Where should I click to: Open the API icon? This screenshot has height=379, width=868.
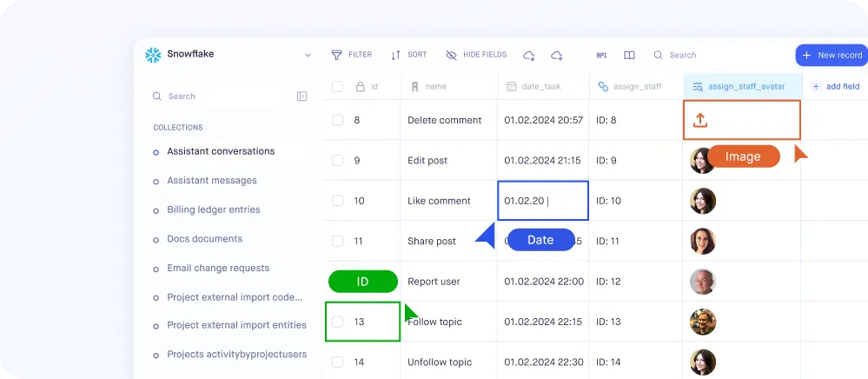click(x=601, y=56)
